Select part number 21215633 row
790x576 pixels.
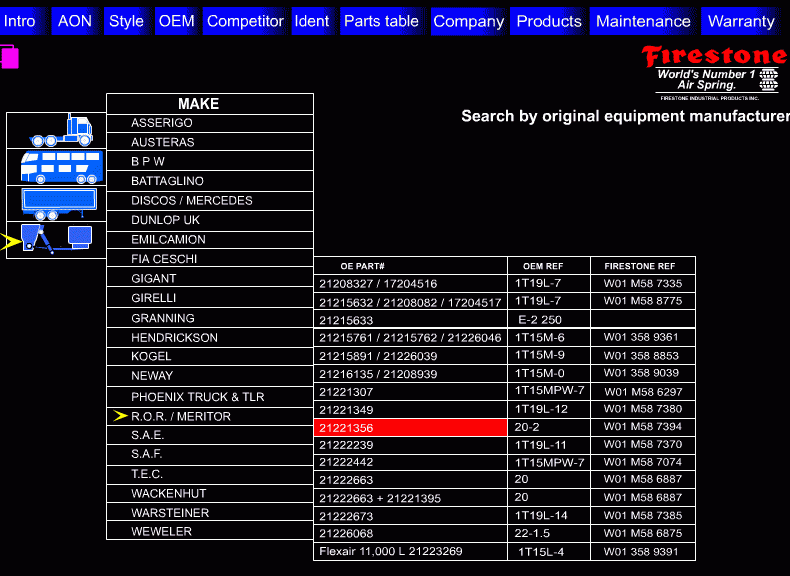410,320
